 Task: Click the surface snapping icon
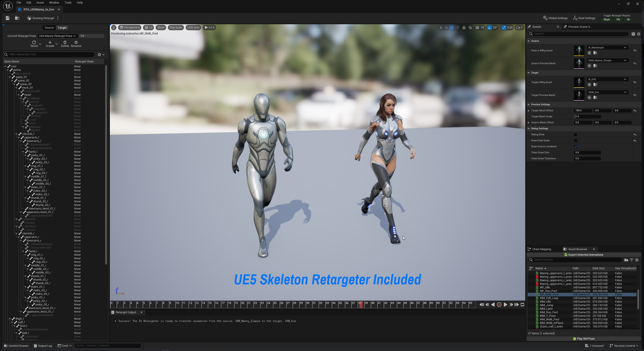471,28
